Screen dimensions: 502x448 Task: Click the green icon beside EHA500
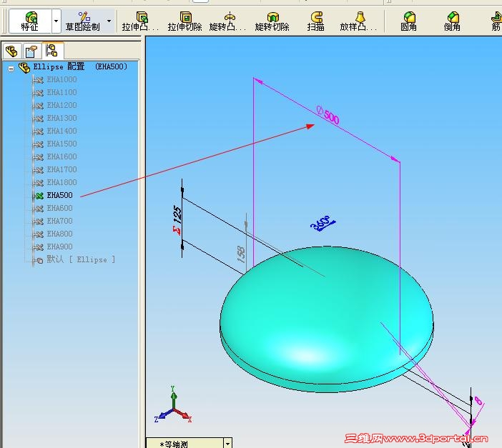39,196
